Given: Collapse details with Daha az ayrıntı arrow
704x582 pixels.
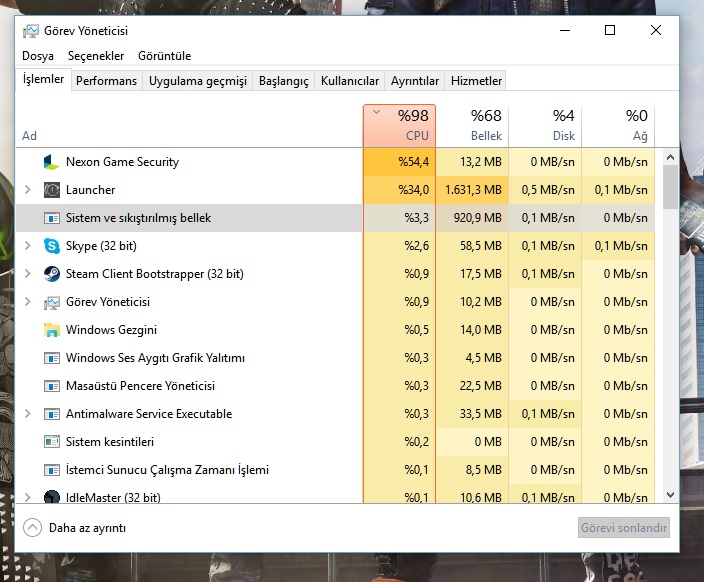Looking at the screenshot, I should [32, 528].
